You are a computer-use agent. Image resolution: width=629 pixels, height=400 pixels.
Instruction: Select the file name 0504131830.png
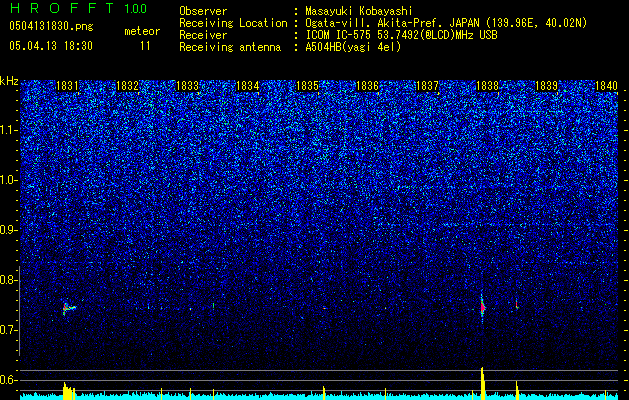tap(51, 27)
